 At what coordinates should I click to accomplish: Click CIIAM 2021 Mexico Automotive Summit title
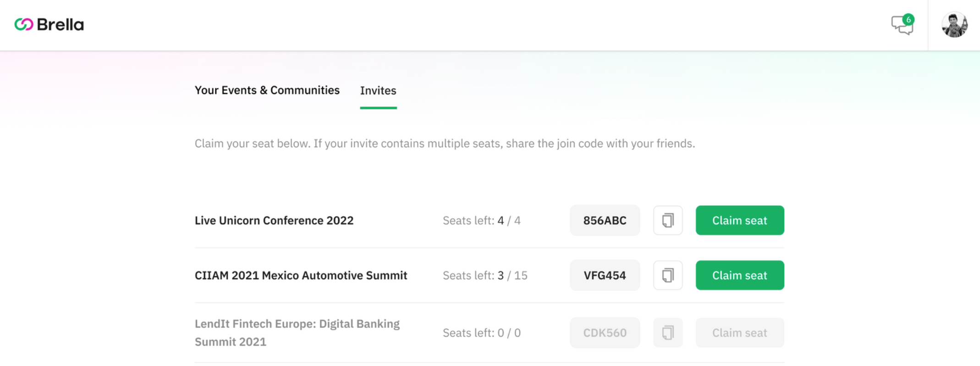(x=301, y=276)
